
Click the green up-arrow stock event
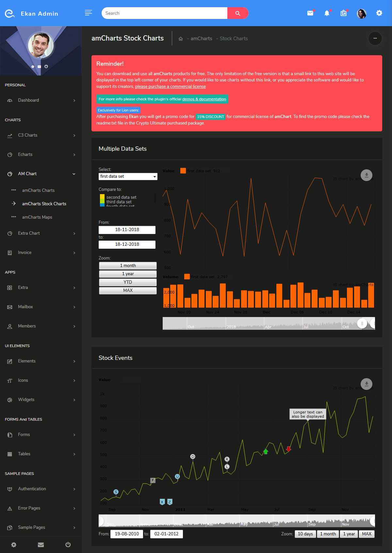coord(266,452)
